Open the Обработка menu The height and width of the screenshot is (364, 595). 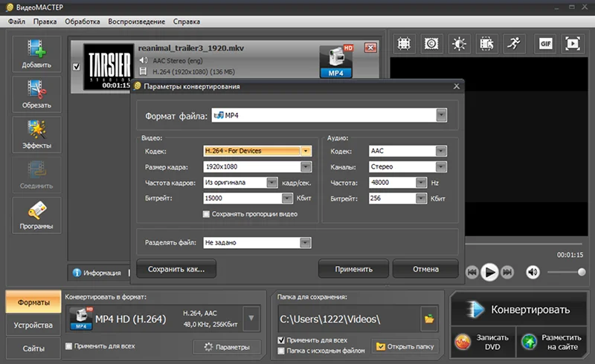83,22
